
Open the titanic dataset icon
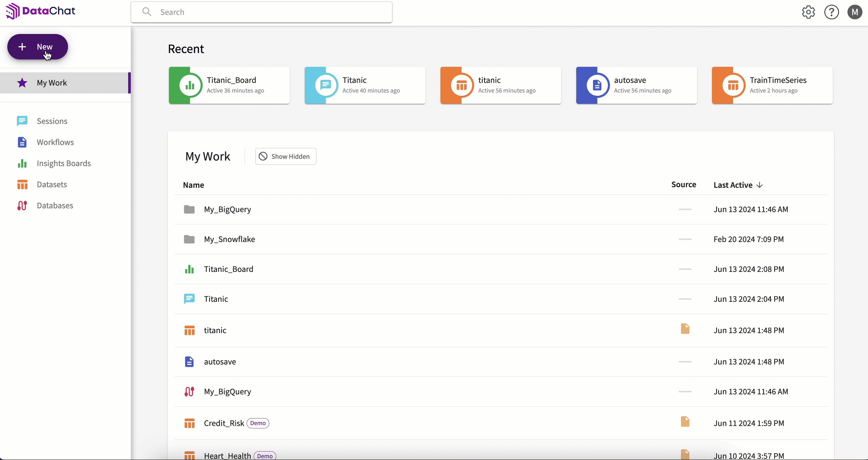click(x=189, y=330)
